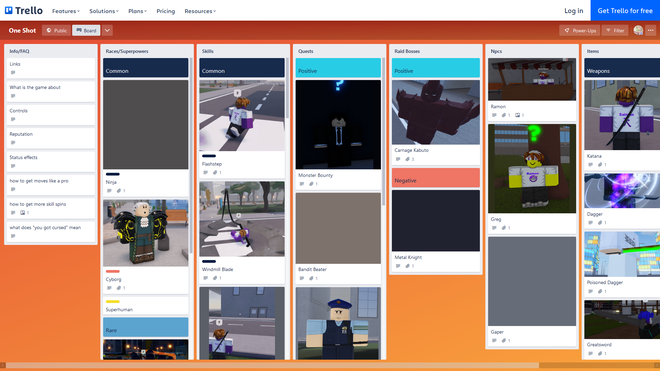Screen dimensions: 660x371
Task: Click description icon on Ramon card
Action: (495, 115)
